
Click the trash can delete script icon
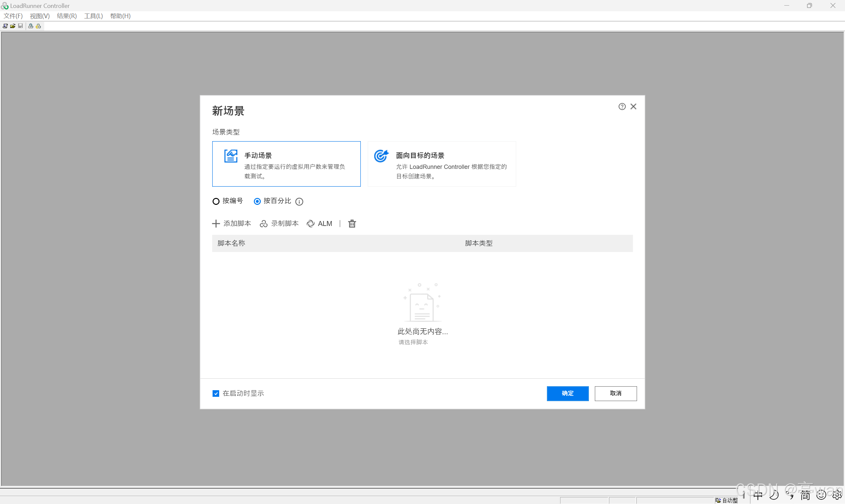coord(352,224)
